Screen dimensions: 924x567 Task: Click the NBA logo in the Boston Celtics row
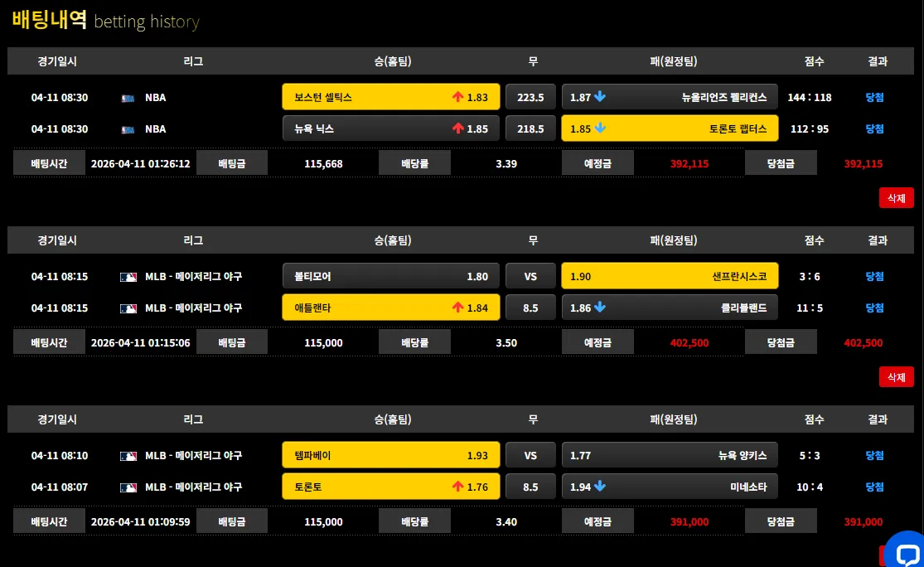click(x=128, y=98)
